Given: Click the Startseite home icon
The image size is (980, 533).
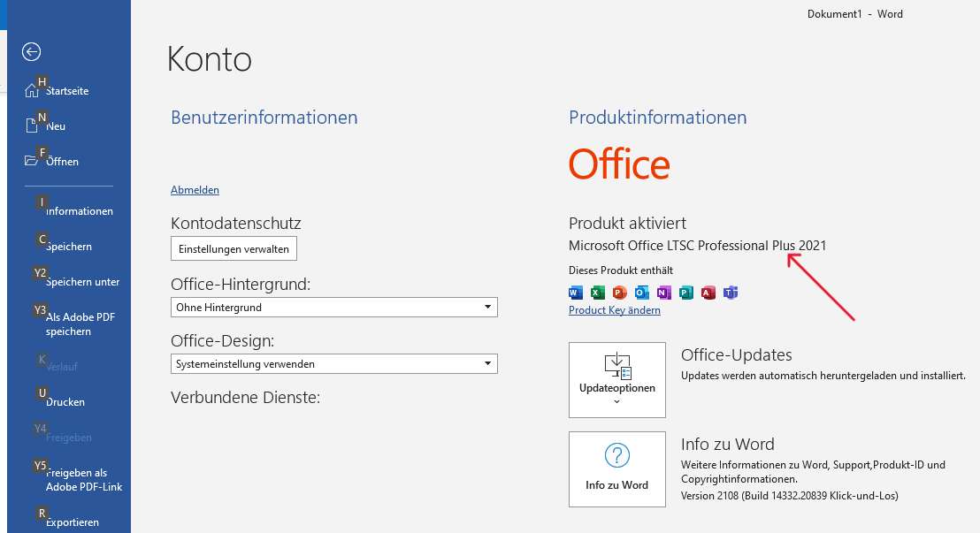Looking at the screenshot, I should coord(32,91).
